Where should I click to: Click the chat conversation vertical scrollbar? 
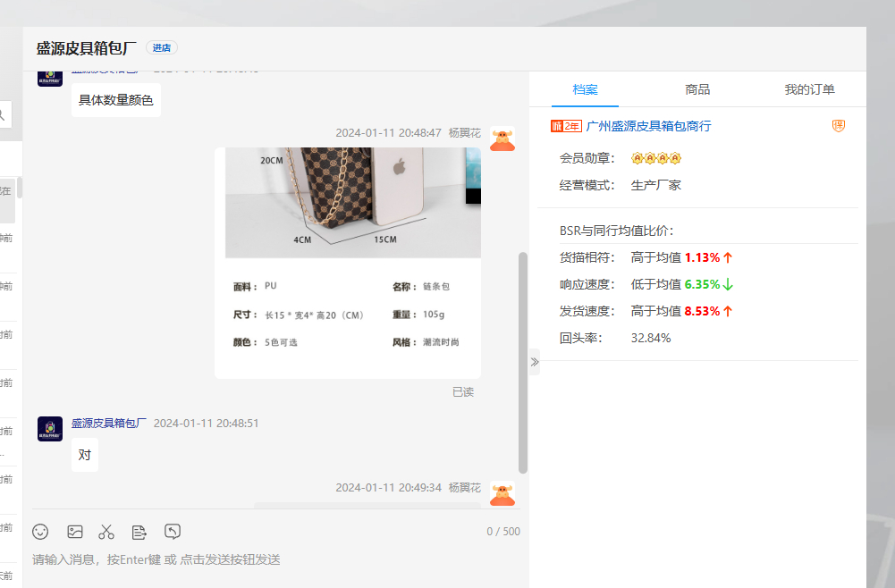tap(523, 362)
